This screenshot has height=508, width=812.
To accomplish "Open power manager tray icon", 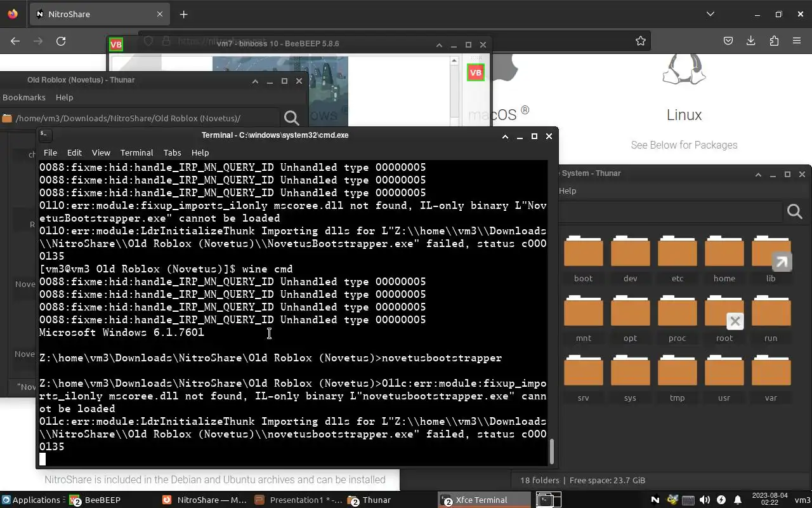I will [x=721, y=500].
